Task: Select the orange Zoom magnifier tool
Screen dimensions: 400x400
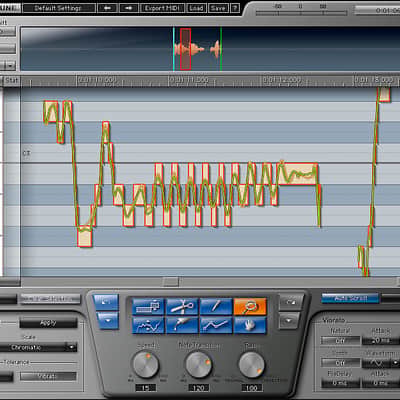Action: [250, 307]
